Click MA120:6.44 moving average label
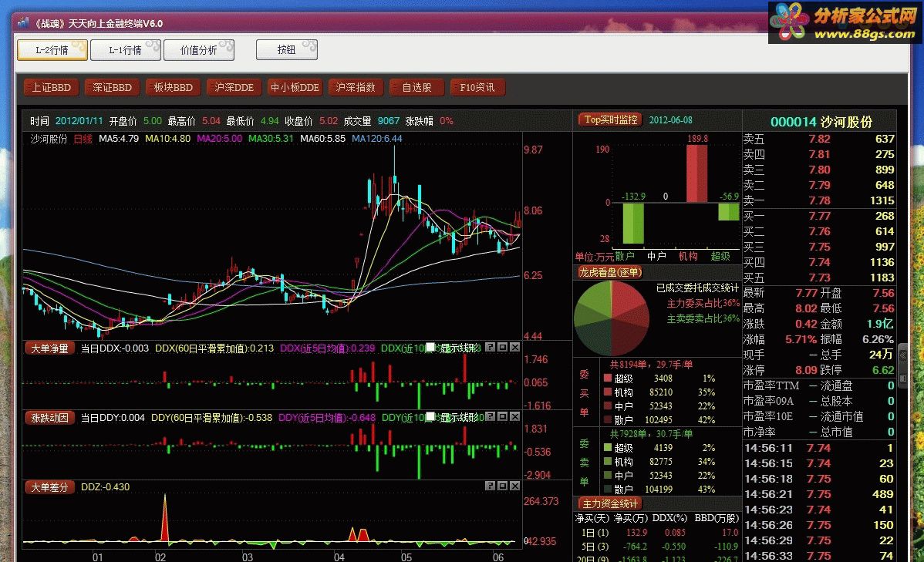This screenshot has height=562, width=924. coord(376,139)
